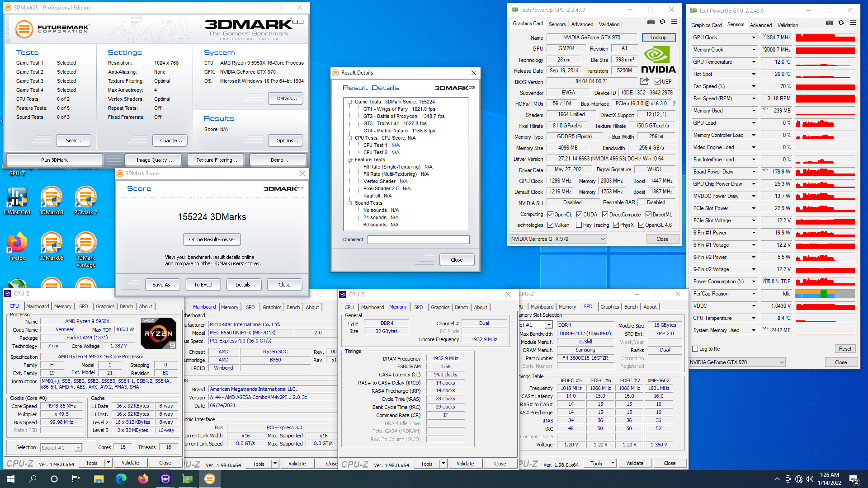The width and height of the screenshot is (868, 488).
Task: Open GPU-Z taskbar icon
Action: pos(187,479)
